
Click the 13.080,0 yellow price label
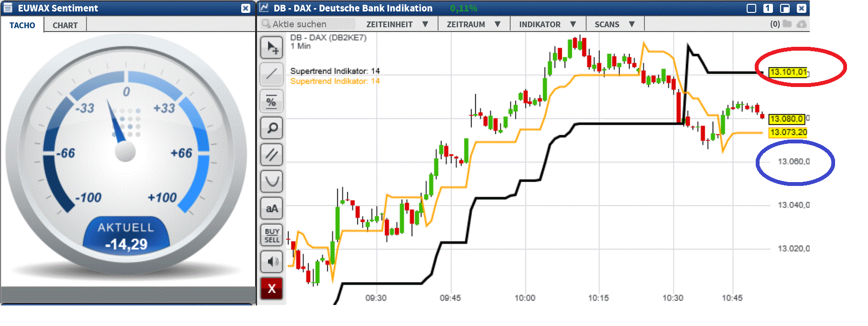pyautogui.click(x=787, y=119)
